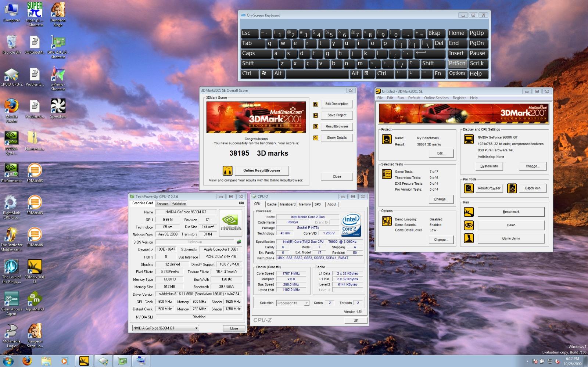Click the Firefox taskbar icon
This screenshot has height=367, width=588.
(27, 361)
